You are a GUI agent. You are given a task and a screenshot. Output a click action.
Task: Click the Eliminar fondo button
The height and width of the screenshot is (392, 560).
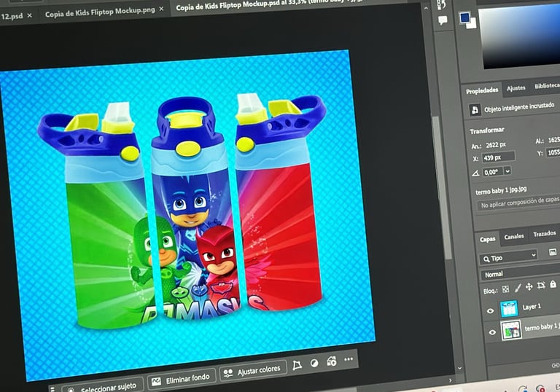click(182, 378)
